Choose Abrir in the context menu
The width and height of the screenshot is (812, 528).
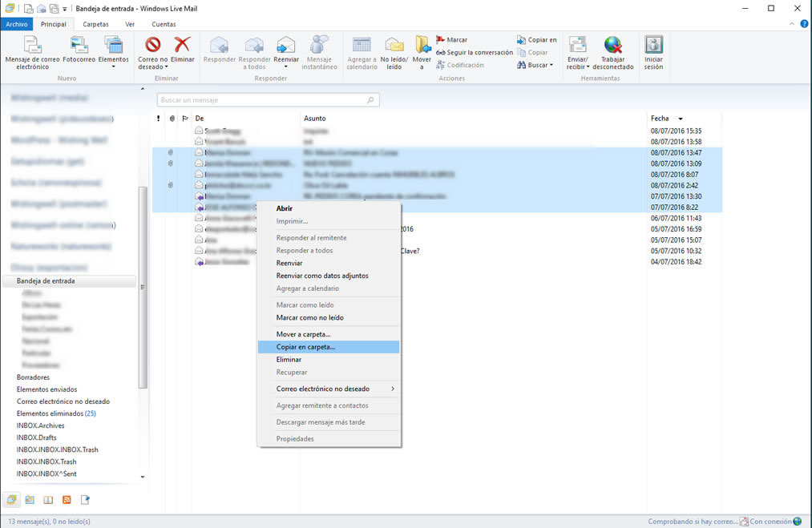coord(329,208)
